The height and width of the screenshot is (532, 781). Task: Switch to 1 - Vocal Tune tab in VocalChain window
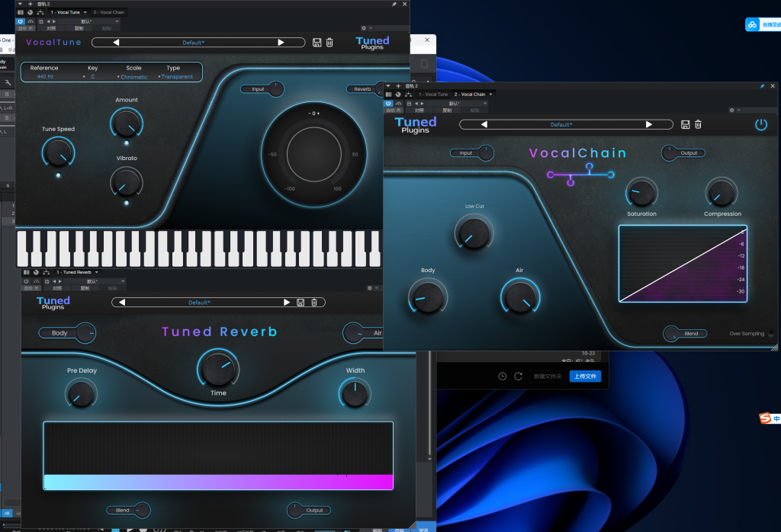(x=433, y=95)
